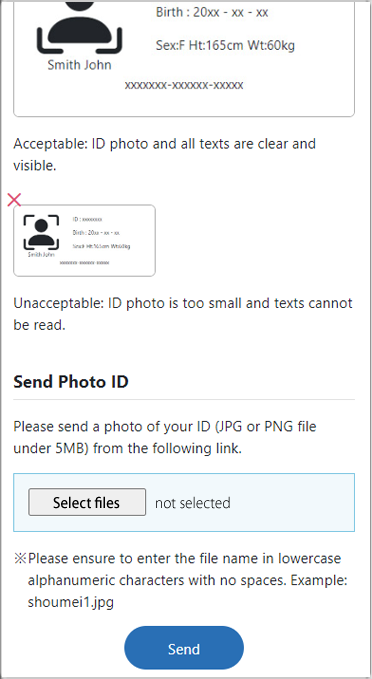Click the 'Sex:F Ht:165cm Wt:60kg' line
Screen dimensions: 372x679
pos(225,45)
